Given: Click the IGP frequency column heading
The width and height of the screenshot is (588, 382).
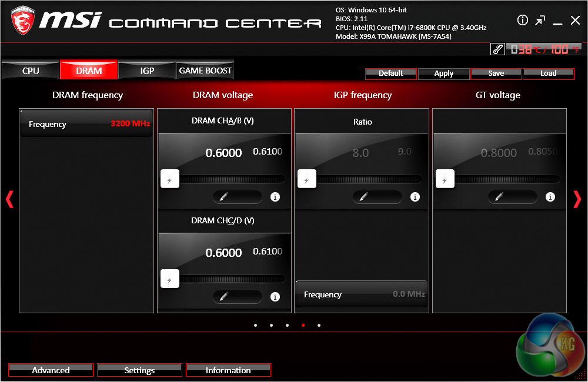Looking at the screenshot, I should pyautogui.click(x=363, y=95).
